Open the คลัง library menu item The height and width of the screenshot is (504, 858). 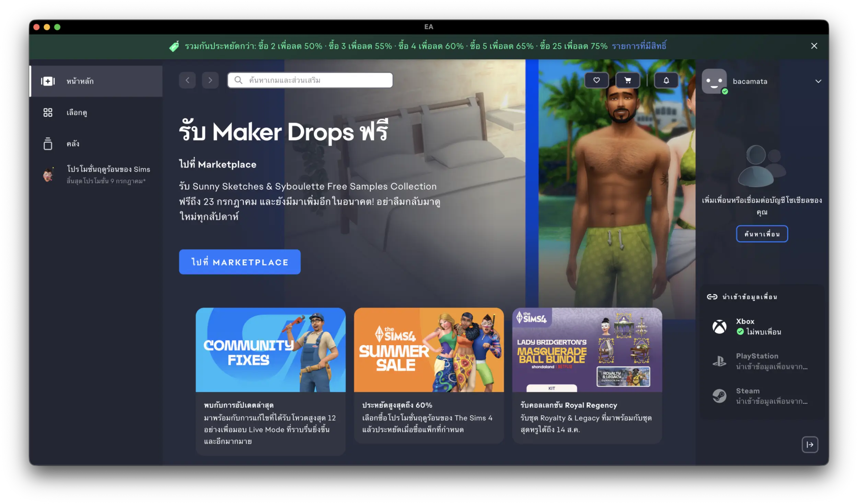pos(96,144)
